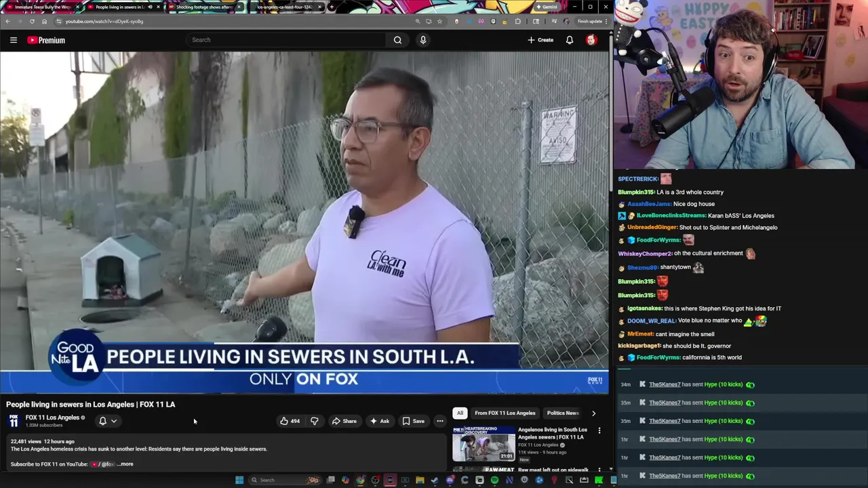Open more actions three-dot menu under video
Screen dimensions: 868x488
tap(440, 421)
